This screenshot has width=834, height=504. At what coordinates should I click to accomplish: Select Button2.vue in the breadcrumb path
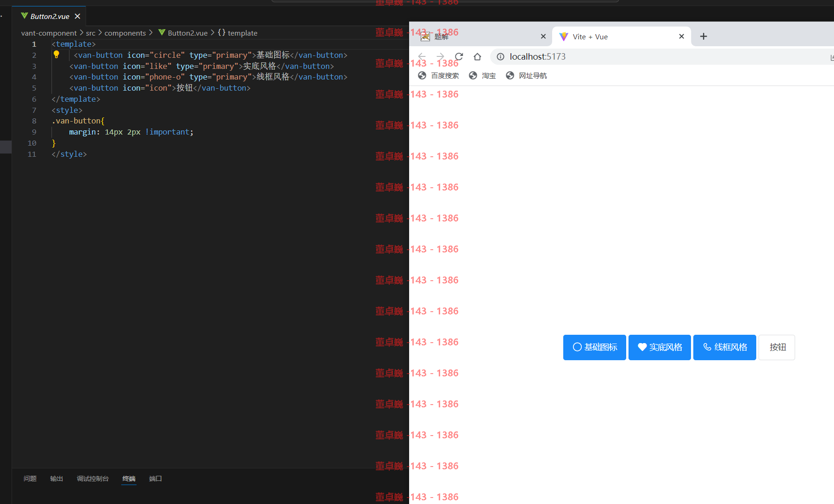point(183,33)
